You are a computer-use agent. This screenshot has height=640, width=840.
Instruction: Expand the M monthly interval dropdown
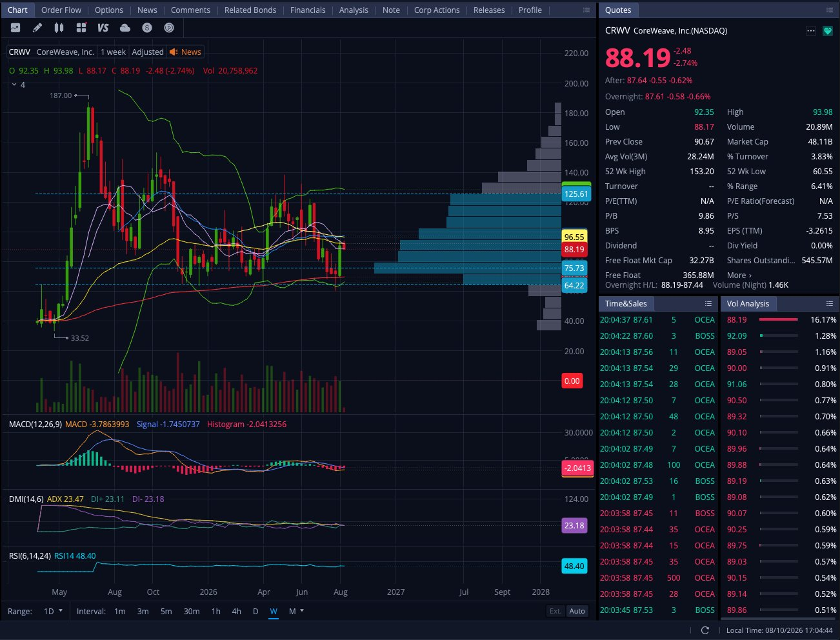click(x=296, y=611)
